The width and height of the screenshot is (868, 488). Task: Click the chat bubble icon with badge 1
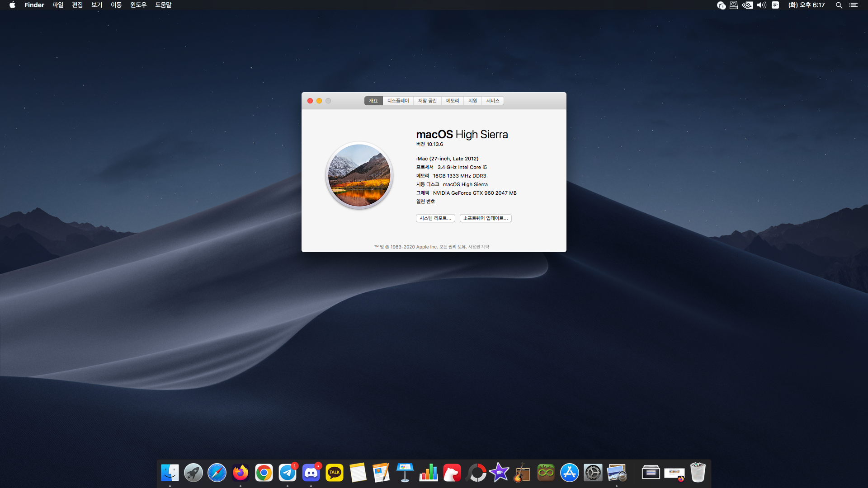[721, 5]
